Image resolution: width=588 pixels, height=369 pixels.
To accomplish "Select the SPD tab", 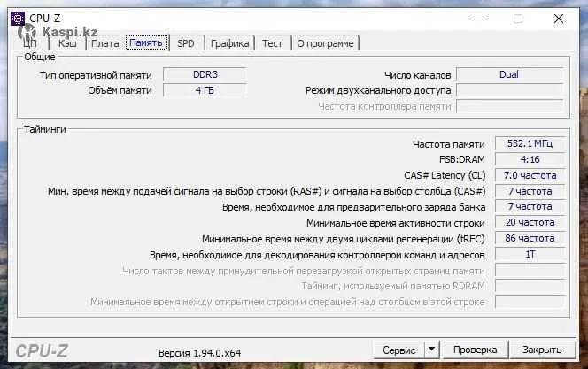I will coord(186,43).
